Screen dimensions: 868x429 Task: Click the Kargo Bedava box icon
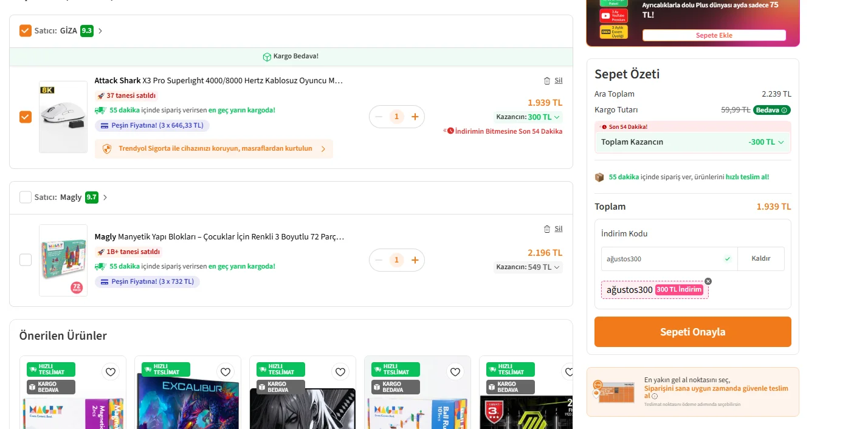pyautogui.click(x=267, y=57)
